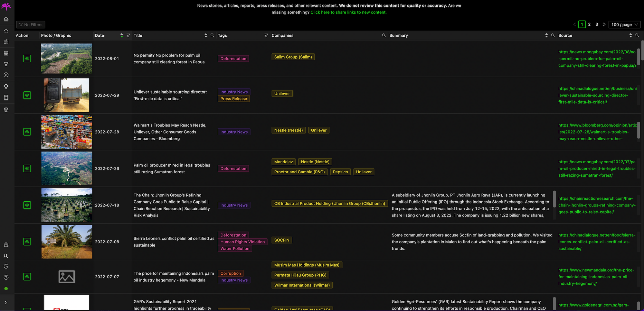This screenshot has width=644, height=311.
Task: Sort table by Source column arrows
Action: click(630, 35)
